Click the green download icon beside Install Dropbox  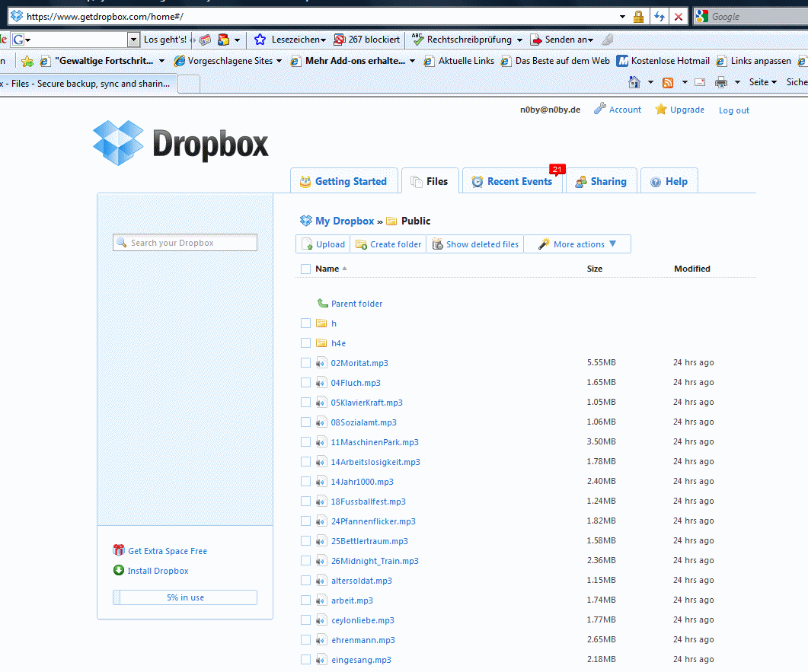[x=119, y=570]
